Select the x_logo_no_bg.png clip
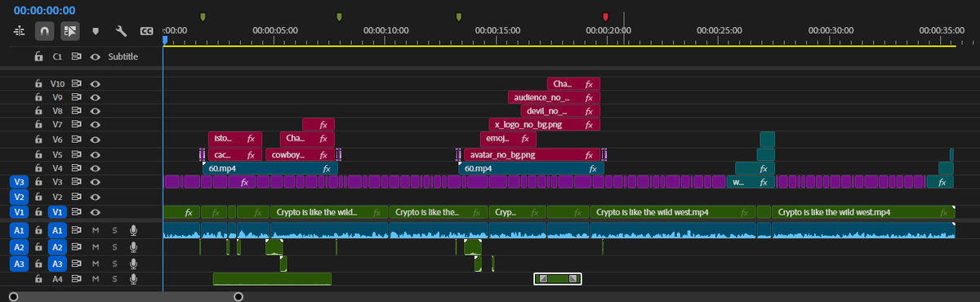 point(545,125)
